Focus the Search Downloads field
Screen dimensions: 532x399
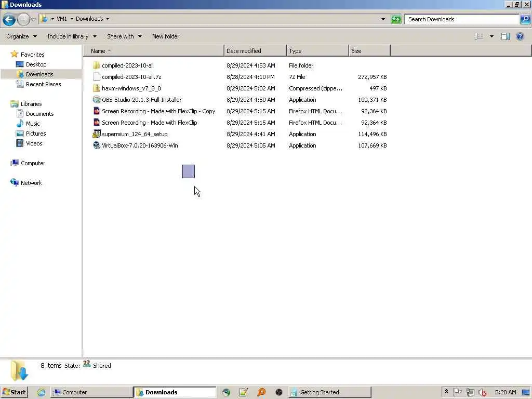pyautogui.click(x=462, y=19)
